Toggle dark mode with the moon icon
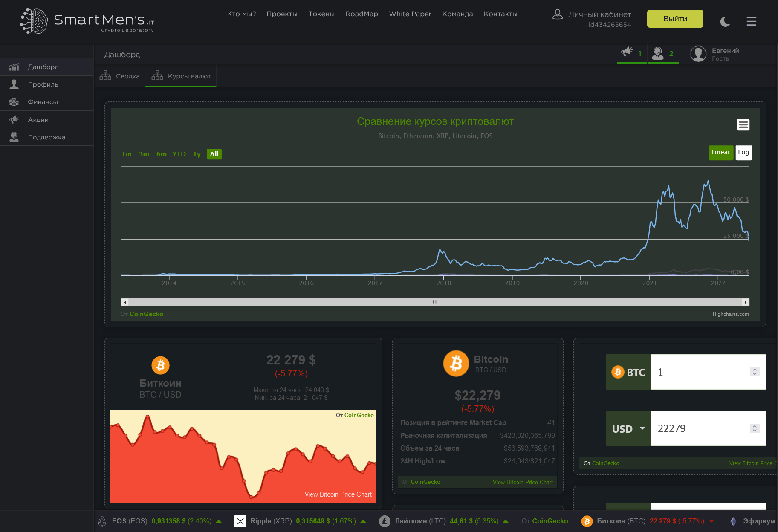 tap(725, 21)
